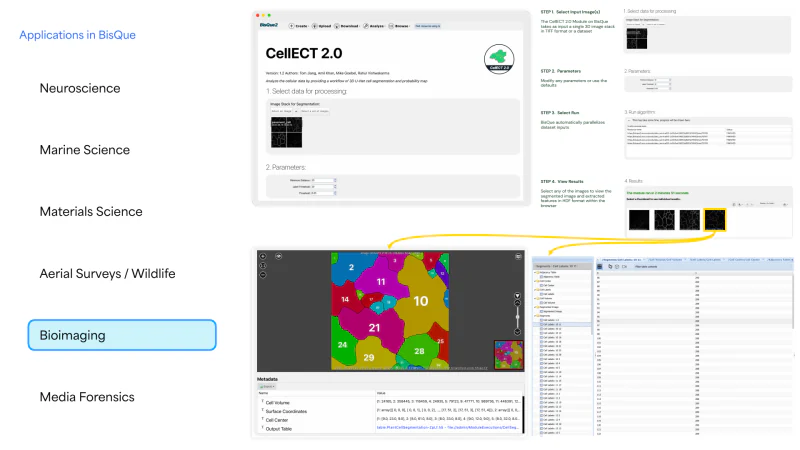The width and height of the screenshot is (800, 450).
Task: Choose Materials Science in the list
Action: [91, 212]
